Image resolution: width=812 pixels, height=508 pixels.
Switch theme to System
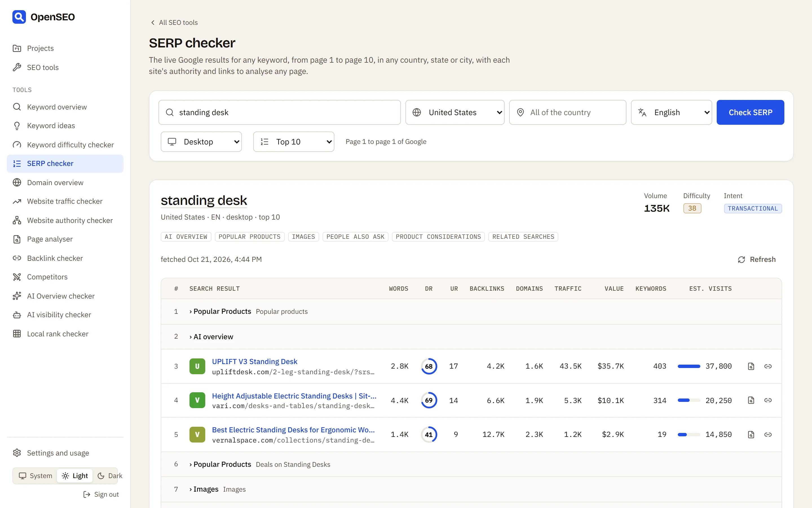(36, 476)
